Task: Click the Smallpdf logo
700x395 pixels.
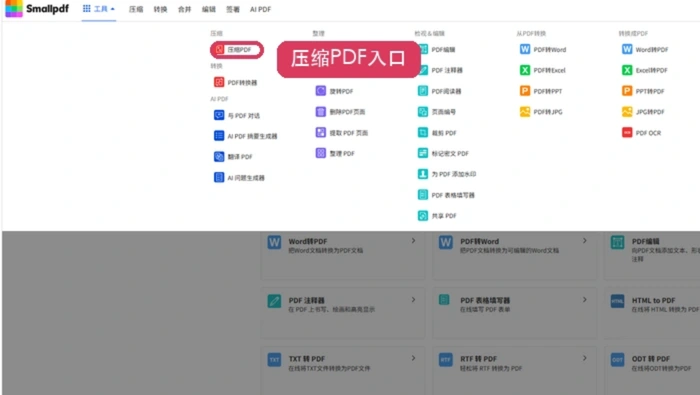Action: pos(37,9)
